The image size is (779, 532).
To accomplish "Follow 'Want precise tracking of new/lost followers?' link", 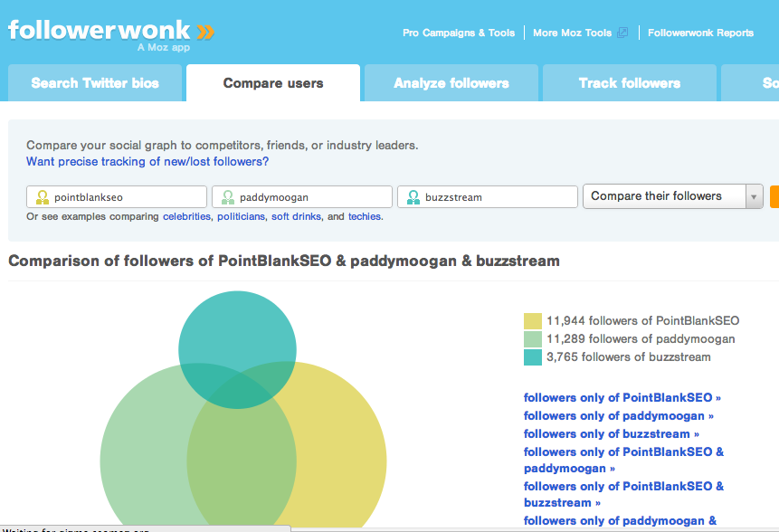I will coord(147,161).
